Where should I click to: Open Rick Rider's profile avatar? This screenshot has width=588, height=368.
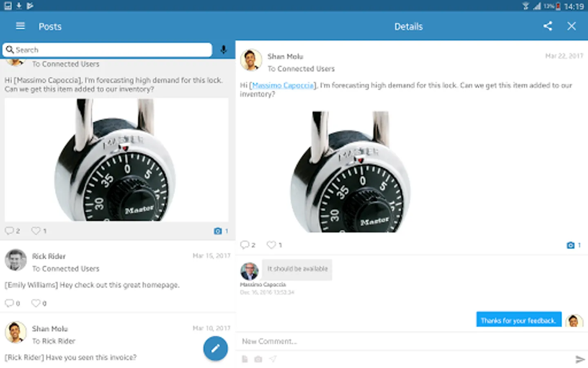click(16, 260)
